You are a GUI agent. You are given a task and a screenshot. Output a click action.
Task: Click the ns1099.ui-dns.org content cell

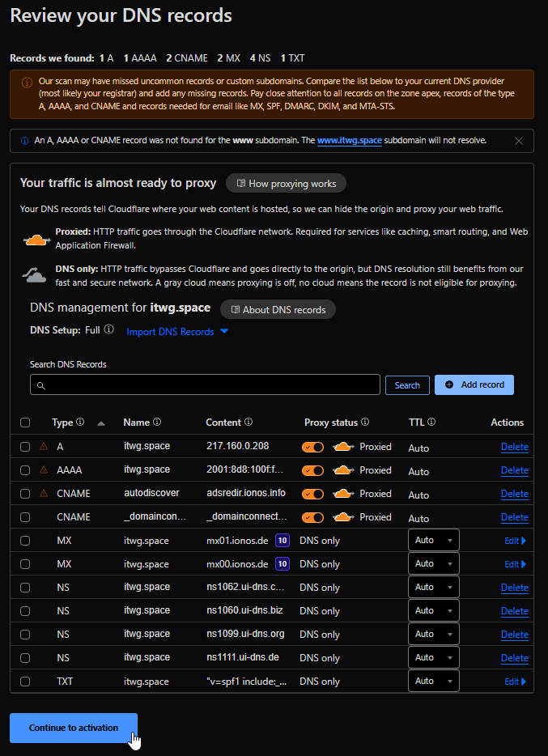coord(245,634)
